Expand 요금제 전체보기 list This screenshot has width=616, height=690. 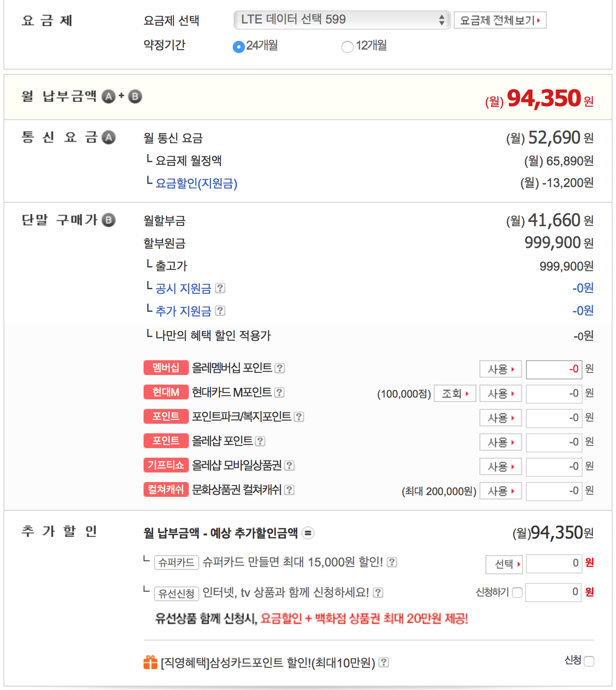[x=500, y=20]
